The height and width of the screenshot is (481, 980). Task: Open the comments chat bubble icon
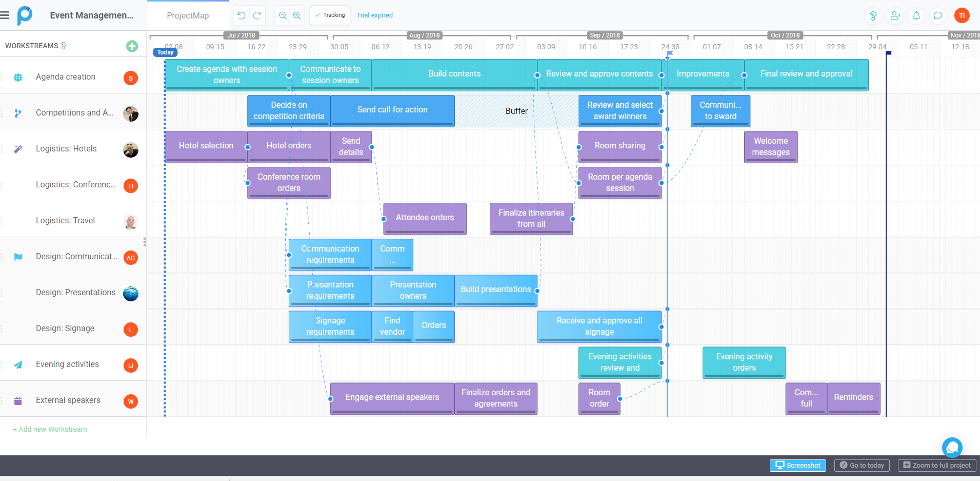938,15
